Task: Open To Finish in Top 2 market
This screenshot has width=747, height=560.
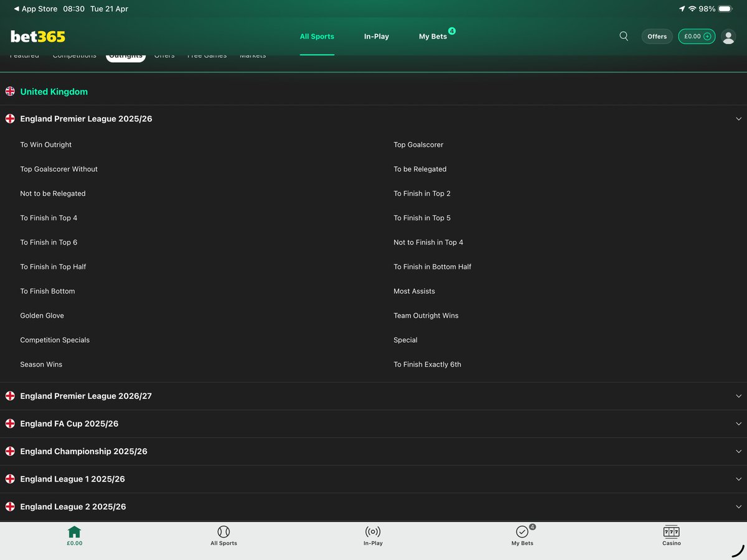Action: point(422,194)
